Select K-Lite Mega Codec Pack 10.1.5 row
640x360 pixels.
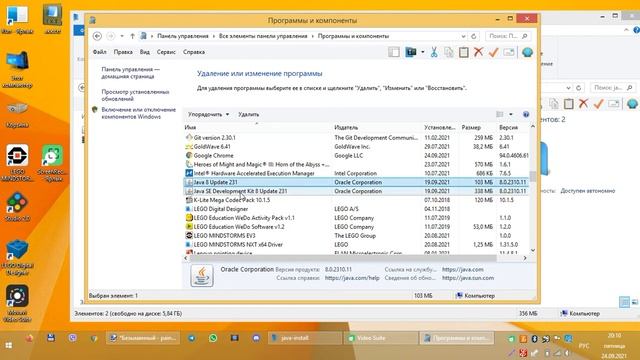pos(356,200)
